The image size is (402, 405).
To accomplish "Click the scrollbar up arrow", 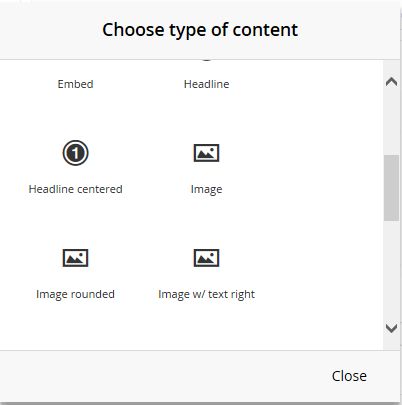I will click(x=391, y=82).
